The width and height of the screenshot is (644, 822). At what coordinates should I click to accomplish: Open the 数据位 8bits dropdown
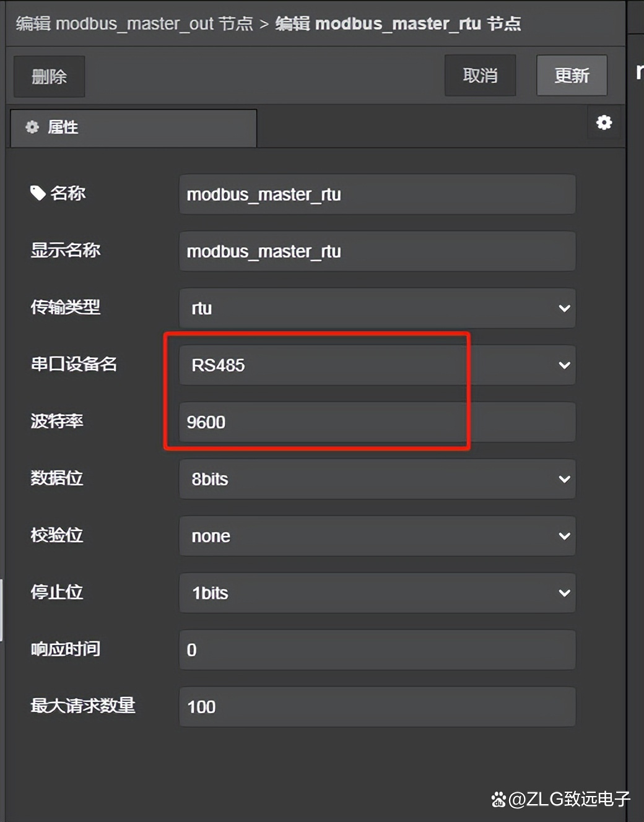tap(377, 479)
